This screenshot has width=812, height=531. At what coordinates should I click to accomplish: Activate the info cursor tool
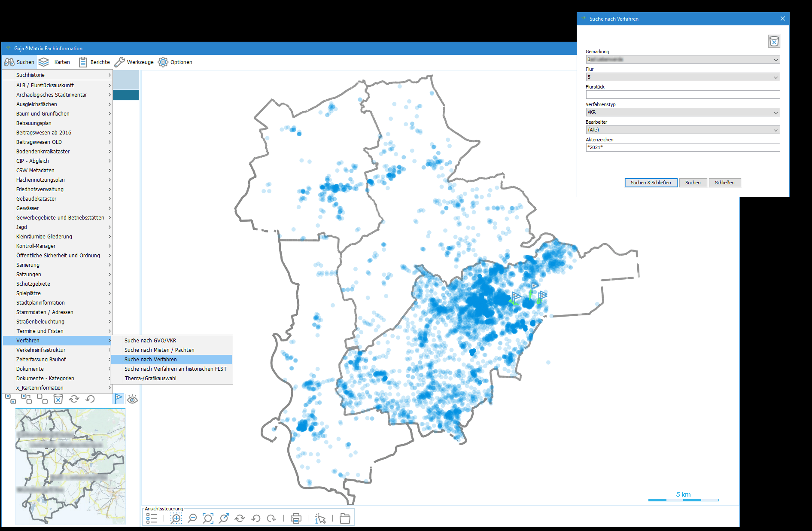tap(320, 518)
